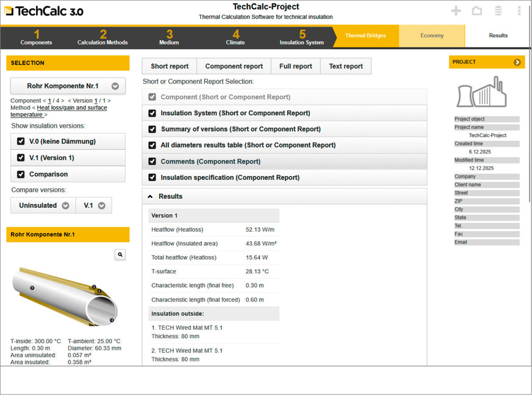The width and height of the screenshot is (532, 395).
Task: Go to next version arrow
Action: pos(109,101)
